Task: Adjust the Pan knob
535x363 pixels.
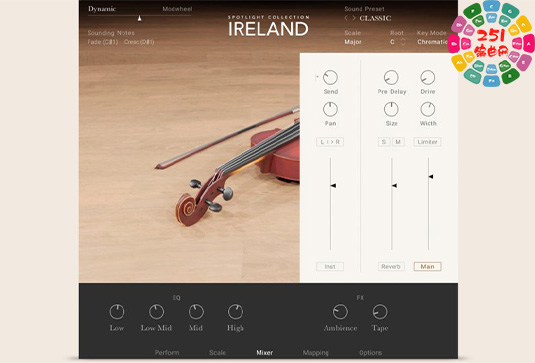Action: pyautogui.click(x=330, y=109)
